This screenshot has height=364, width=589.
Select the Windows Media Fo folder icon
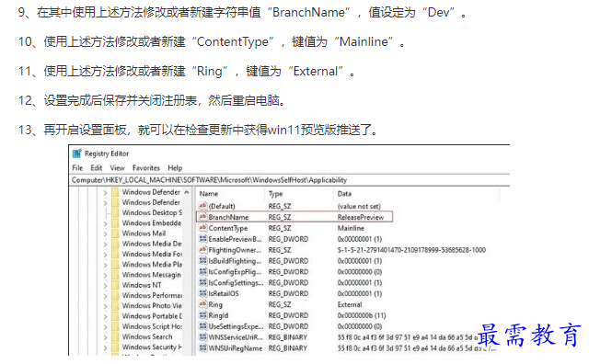coord(115,254)
